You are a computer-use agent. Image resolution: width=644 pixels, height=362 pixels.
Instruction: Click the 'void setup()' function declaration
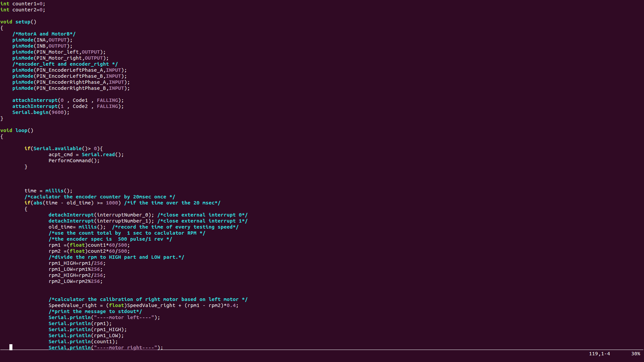pyautogui.click(x=18, y=22)
